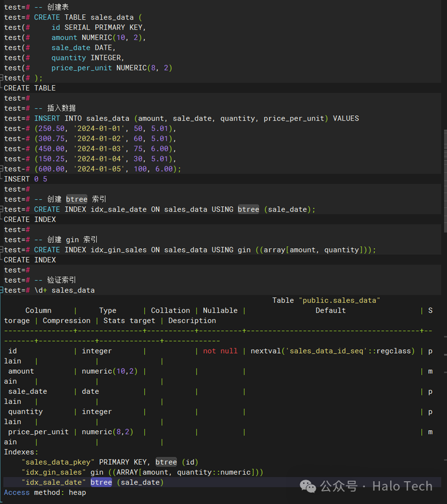Click the selected btree highlight beside "idx_sale_date"

[x=101, y=482]
